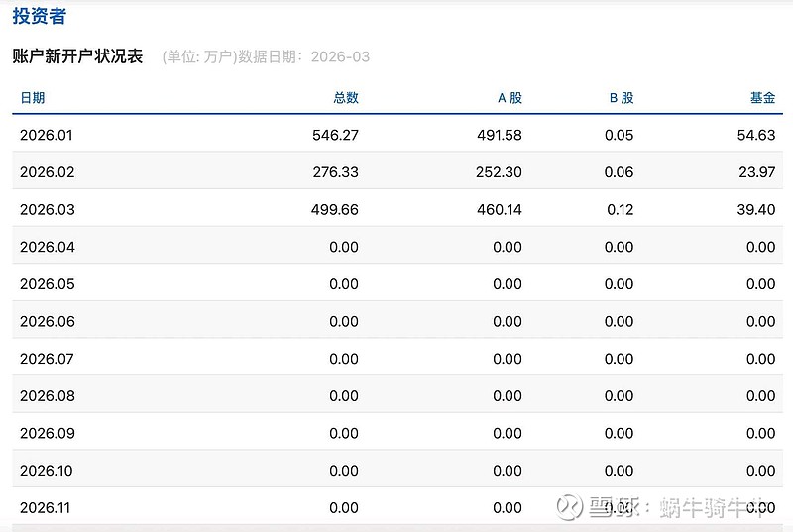
Task: Select the 2026.02 date cell
Action: pyautogui.click(x=47, y=172)
